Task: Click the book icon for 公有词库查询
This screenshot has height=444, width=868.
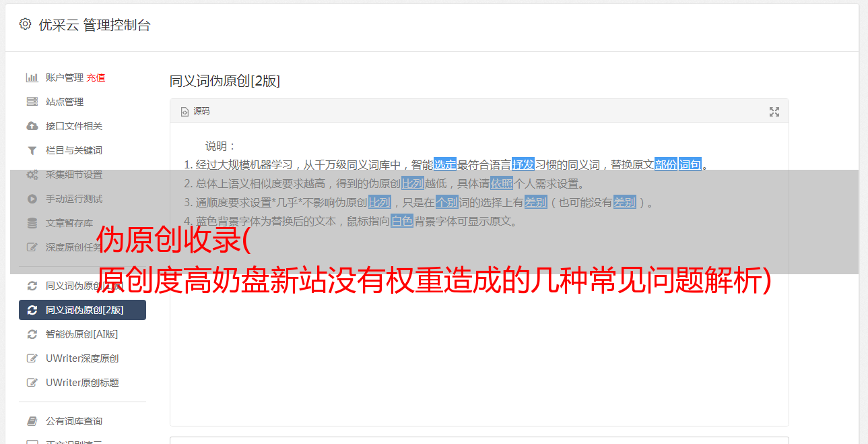Action: point(32,421)
